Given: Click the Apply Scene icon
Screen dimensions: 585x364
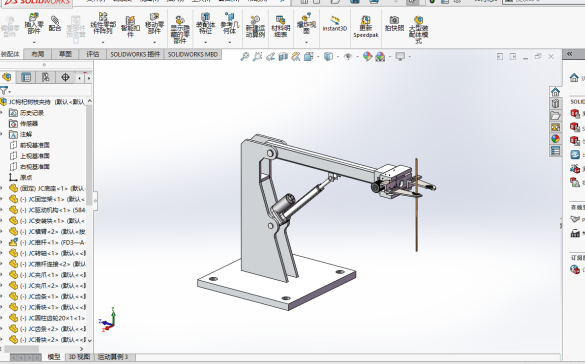Looking at the screenshot, I should pos(380,56).
